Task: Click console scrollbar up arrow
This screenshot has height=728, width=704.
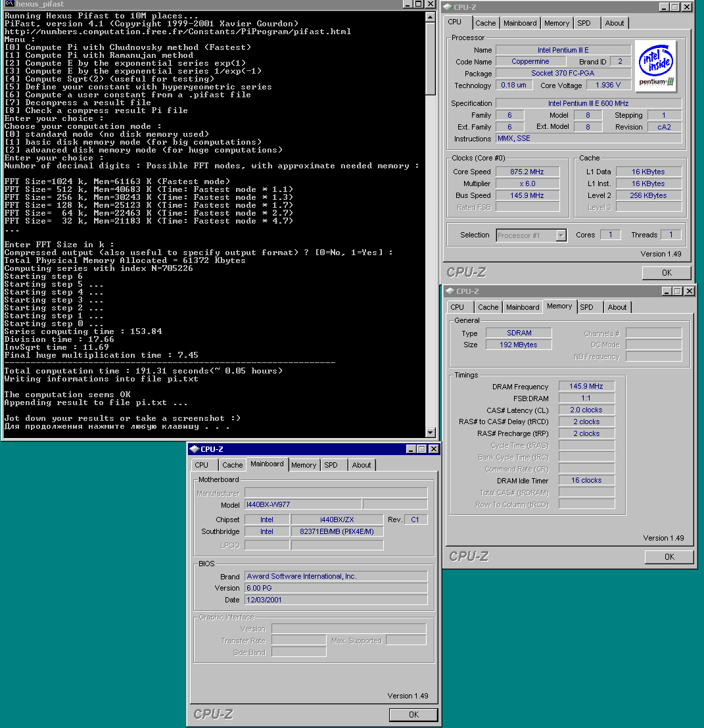Action: [430, 16]
